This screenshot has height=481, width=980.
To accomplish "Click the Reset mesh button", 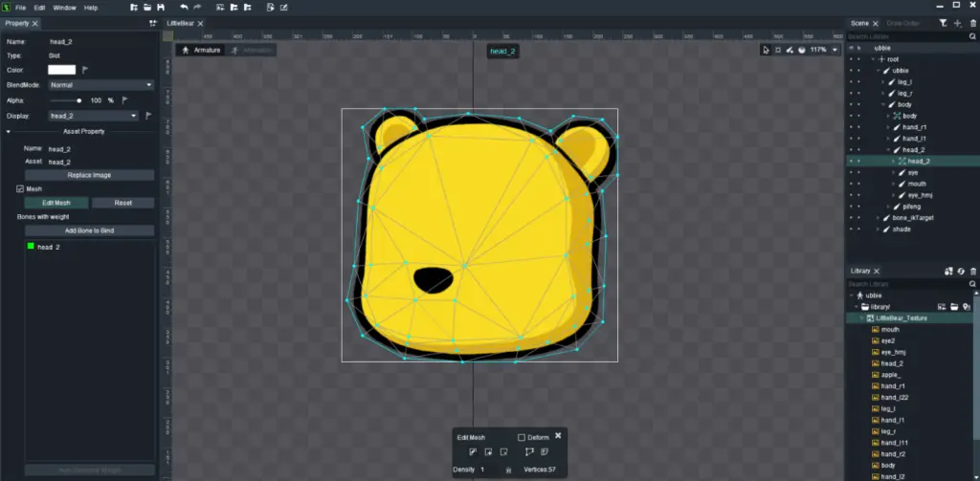I will (122, 203).
